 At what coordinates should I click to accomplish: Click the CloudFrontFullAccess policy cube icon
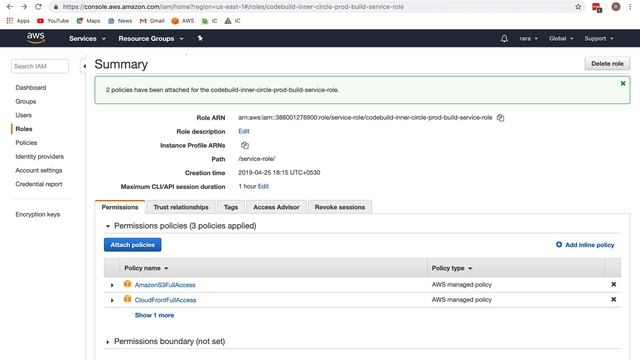pyautogui.click(x=127, y=299)
